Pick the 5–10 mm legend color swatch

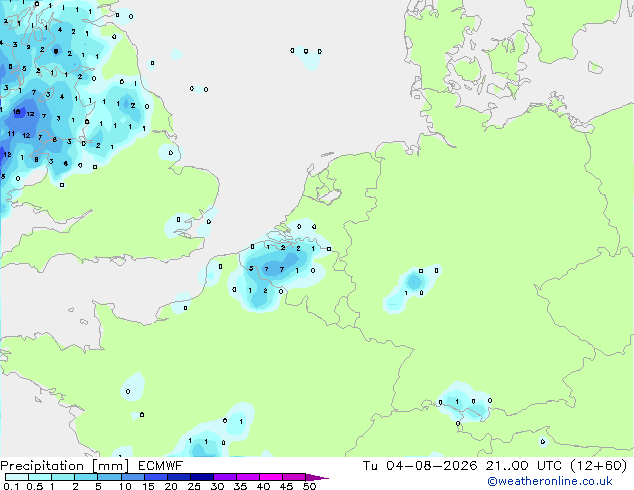tap(110, 477)
